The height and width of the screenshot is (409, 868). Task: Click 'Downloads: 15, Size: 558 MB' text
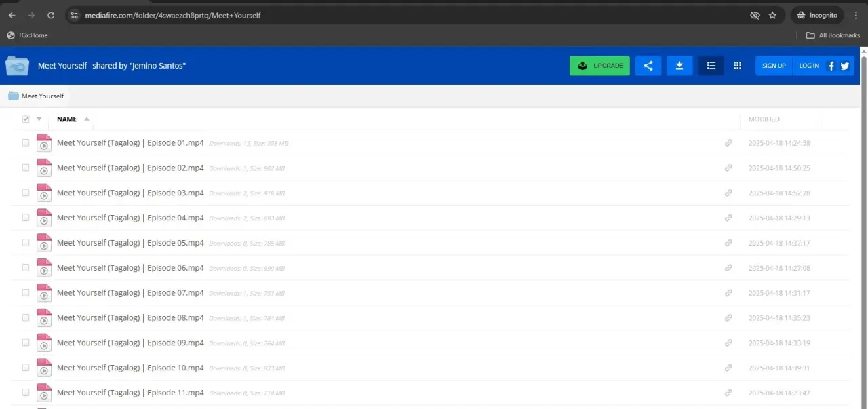pyautogui.click(x=249, y=144)
